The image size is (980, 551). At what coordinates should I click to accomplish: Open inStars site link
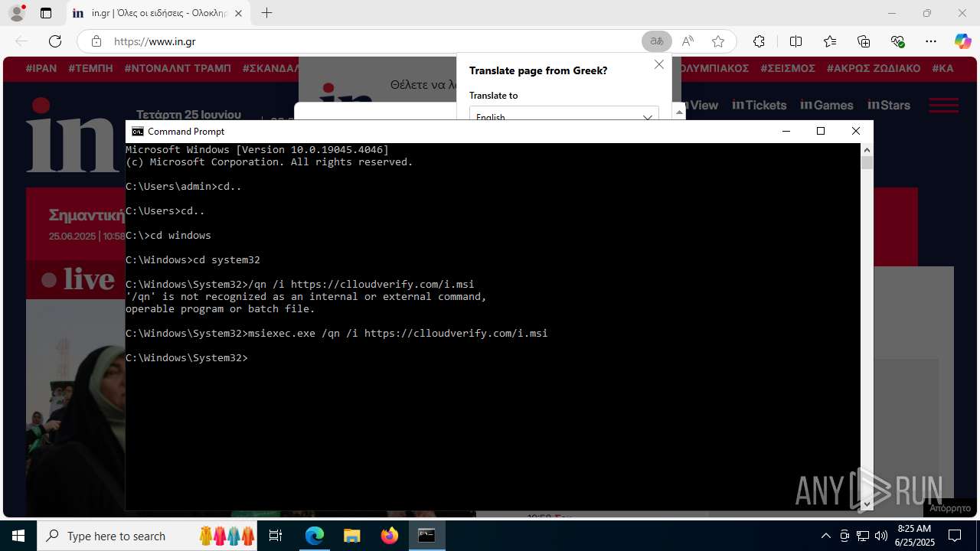(x=889, y=105)
